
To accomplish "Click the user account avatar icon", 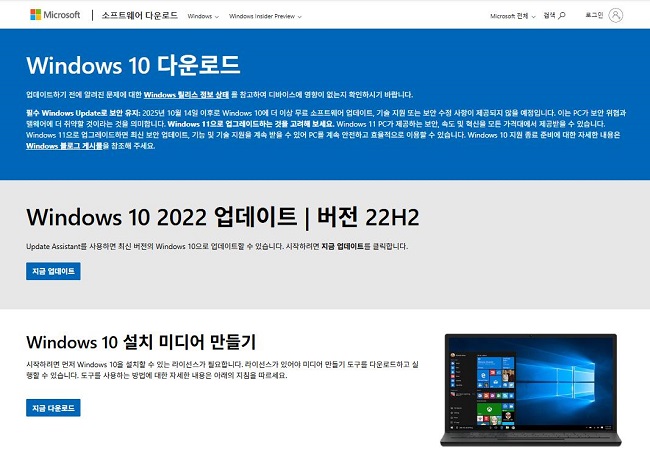I will point(616,15).
